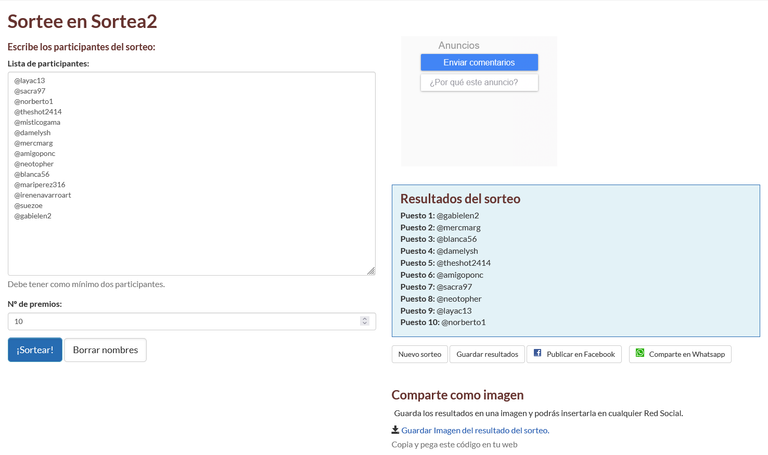768x455 pixels.
Task: Click the Facebook logo icon
Action: pyautogui.click(x=537, y=353)
